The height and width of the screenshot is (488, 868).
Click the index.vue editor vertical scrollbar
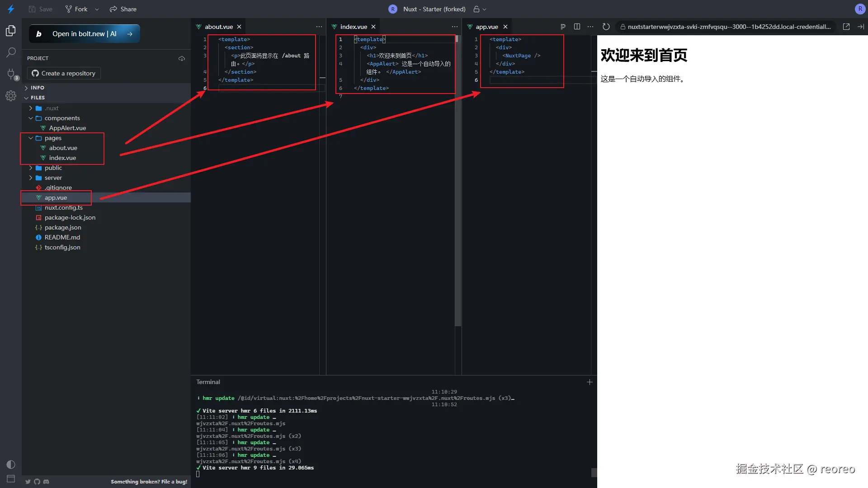point(458,181)
